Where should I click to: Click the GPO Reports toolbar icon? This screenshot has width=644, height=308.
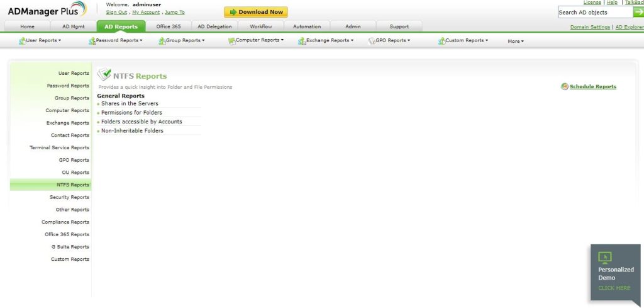[372, 41]
